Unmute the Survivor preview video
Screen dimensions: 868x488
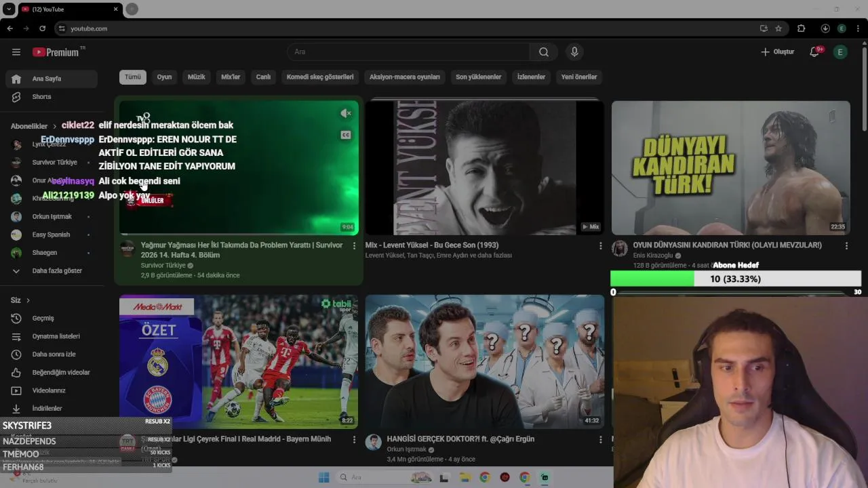(346, 113)
